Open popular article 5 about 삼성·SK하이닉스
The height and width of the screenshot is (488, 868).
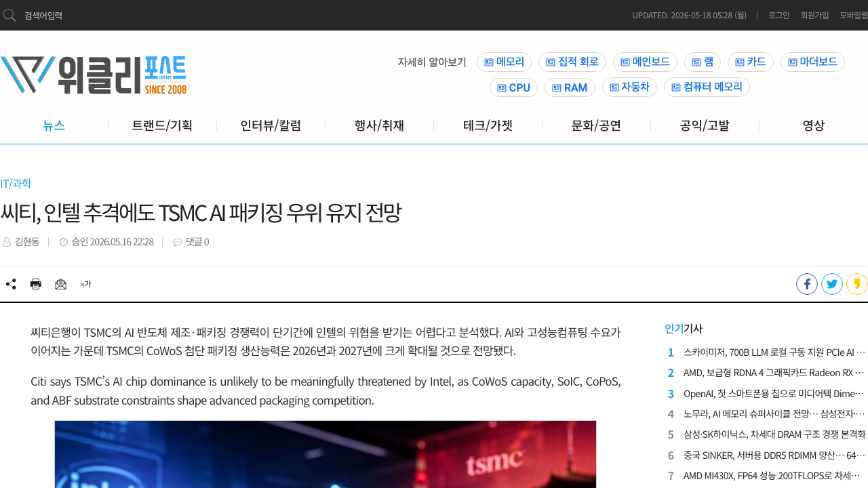tap(774, 435)
